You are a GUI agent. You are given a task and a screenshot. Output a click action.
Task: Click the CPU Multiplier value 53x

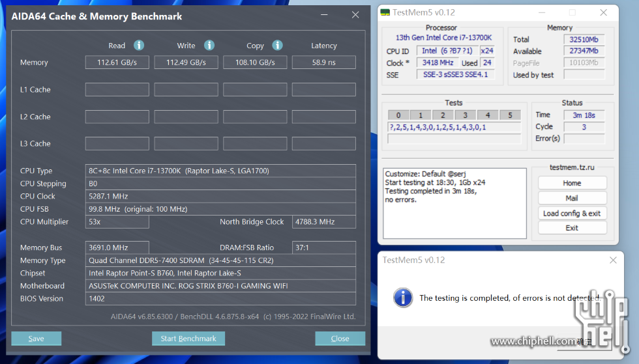(117, 222)
